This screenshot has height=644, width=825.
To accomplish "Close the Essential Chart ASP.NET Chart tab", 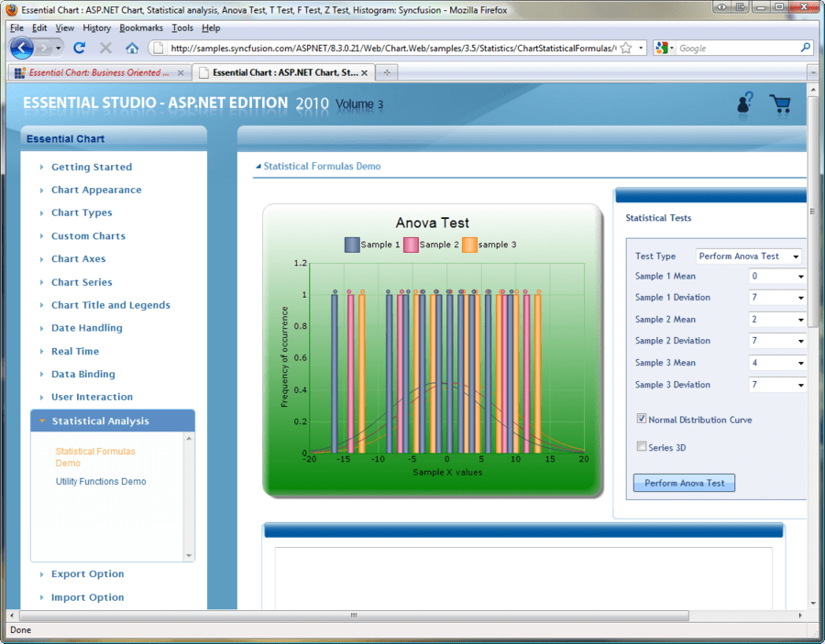I will coord(364,73).
